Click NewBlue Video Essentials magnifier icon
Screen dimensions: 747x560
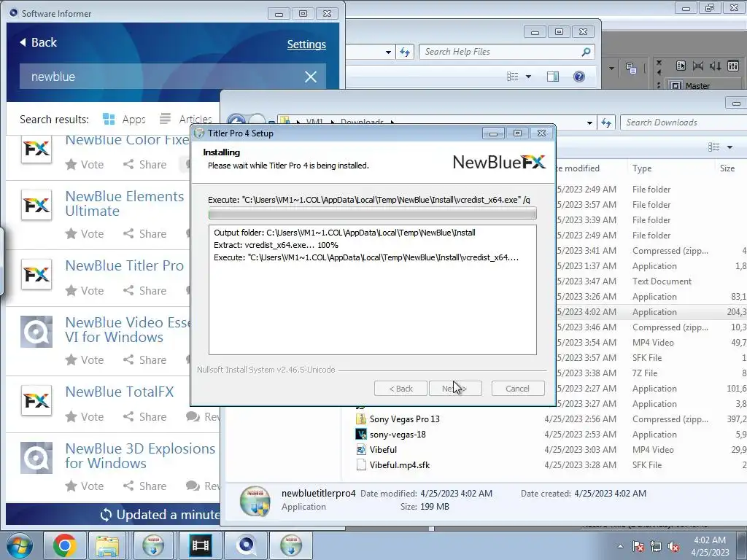pyautogui.click(x=36, y=332)
